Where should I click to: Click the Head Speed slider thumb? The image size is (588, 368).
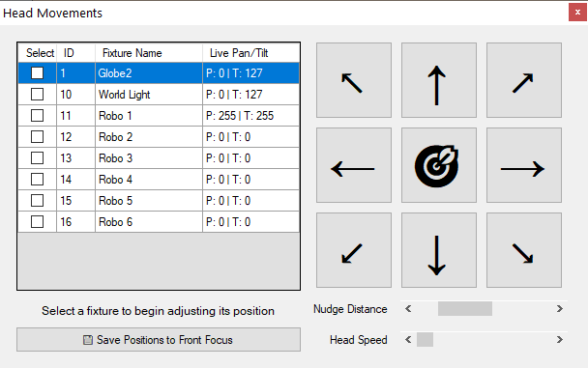click(425, 340)
